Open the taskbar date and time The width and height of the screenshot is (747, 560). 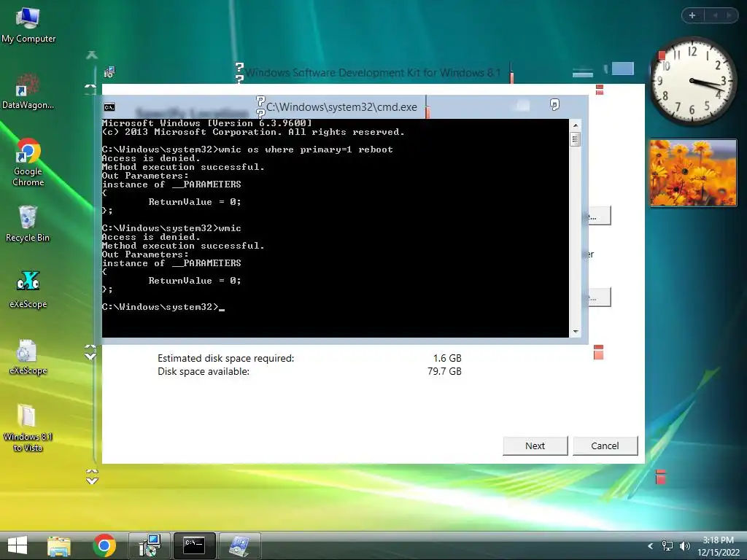718,546
